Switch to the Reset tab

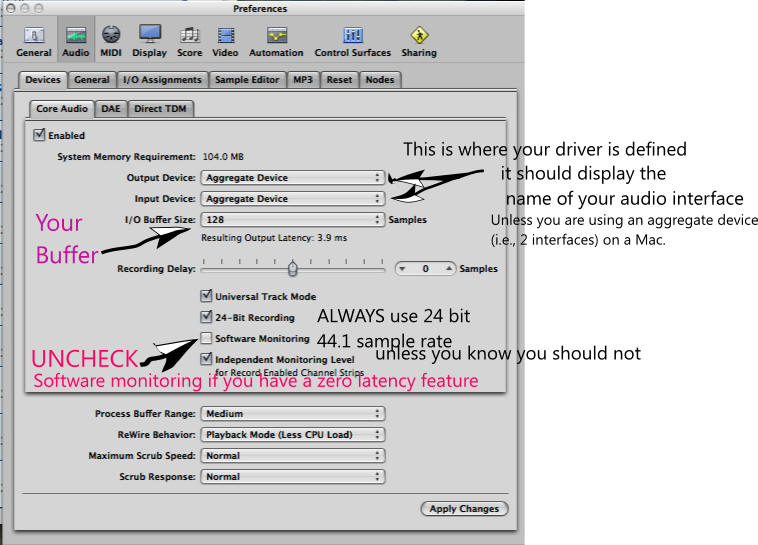pos(339,80)
